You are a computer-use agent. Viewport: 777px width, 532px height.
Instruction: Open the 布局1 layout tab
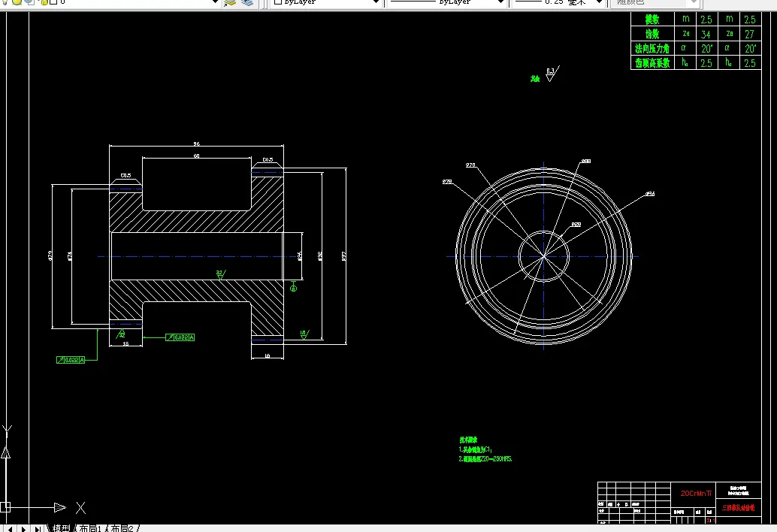[x=90, y=528]
